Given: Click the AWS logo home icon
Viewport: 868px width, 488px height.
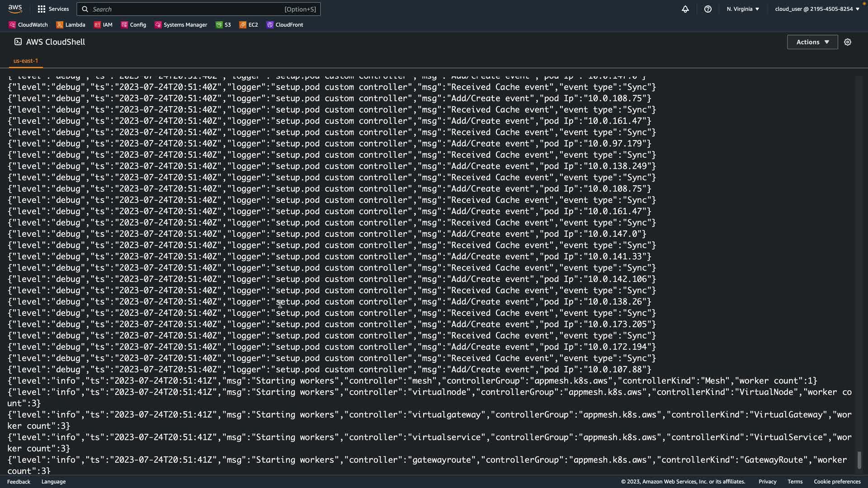Looking at the screenshot, I should pyautogui.click(x=15, y=9).
